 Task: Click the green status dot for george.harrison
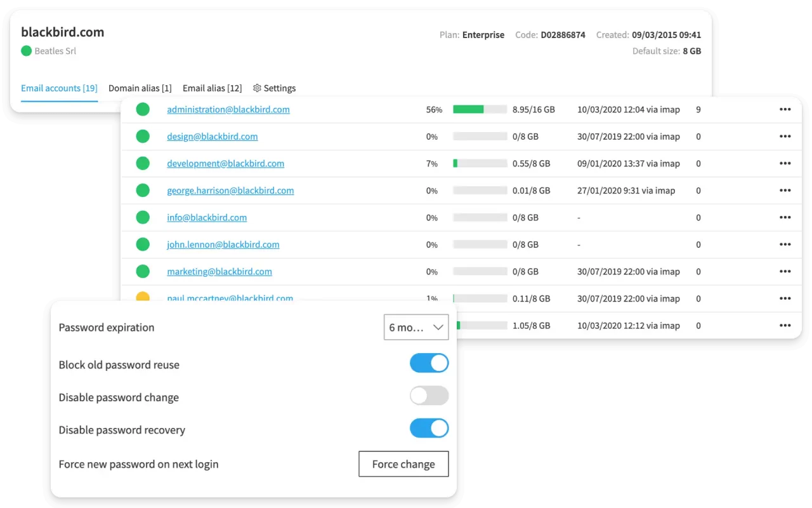coord(143,190)
